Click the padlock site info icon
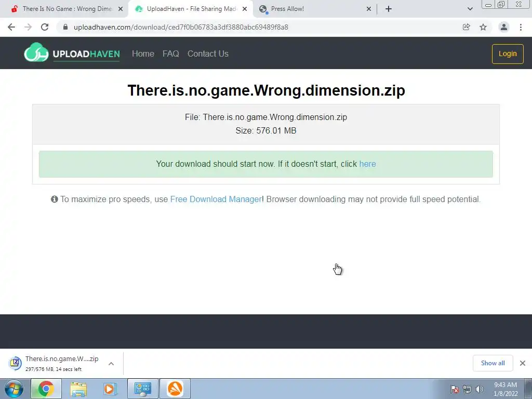This screenshot has height=399, width=532. pos(65,27)
